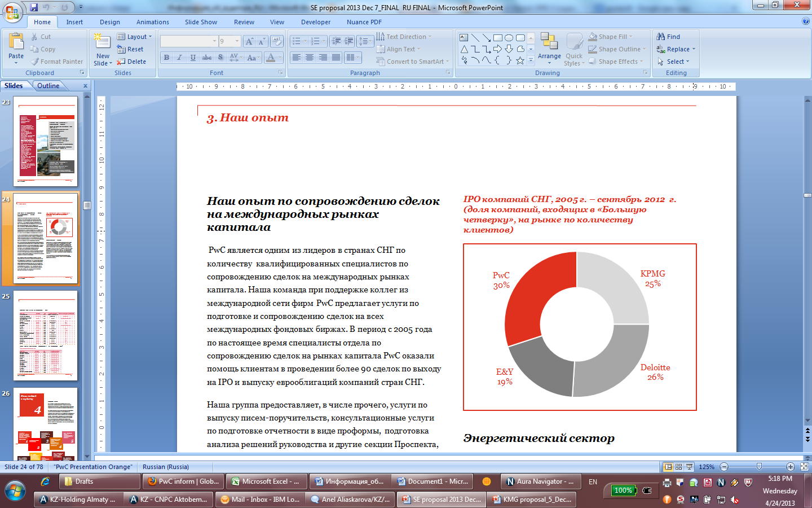Open the Text Direction dropdown
This screenshot has width=812, height=508.
click(404, 37)
